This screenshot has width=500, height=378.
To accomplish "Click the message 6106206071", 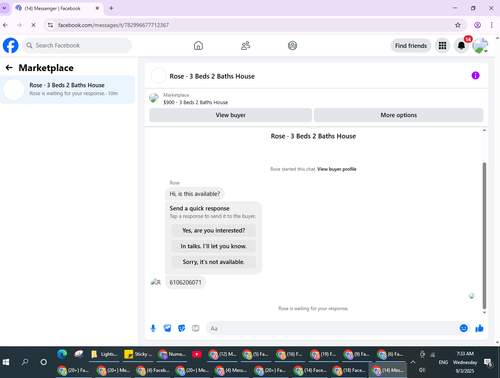I will tap(185, 282).
